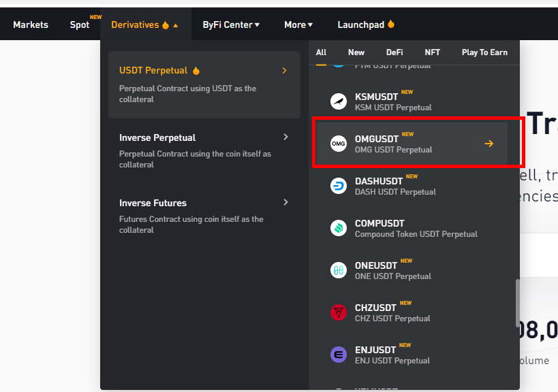Viewport: 558px width, 392px height.
Task: Switch to the DeFi tab
Action: pos(394,52)
